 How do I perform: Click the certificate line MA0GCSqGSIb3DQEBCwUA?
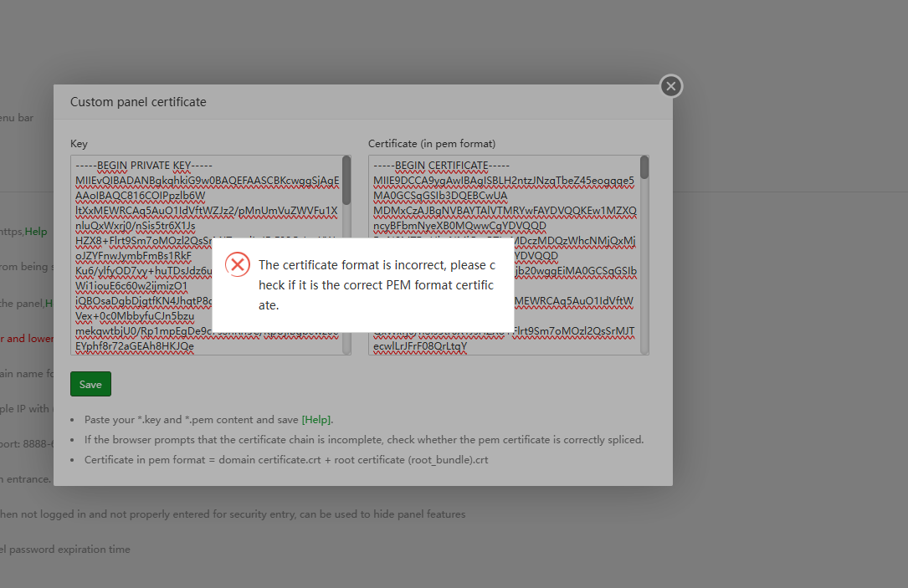[x=440, y=196]
